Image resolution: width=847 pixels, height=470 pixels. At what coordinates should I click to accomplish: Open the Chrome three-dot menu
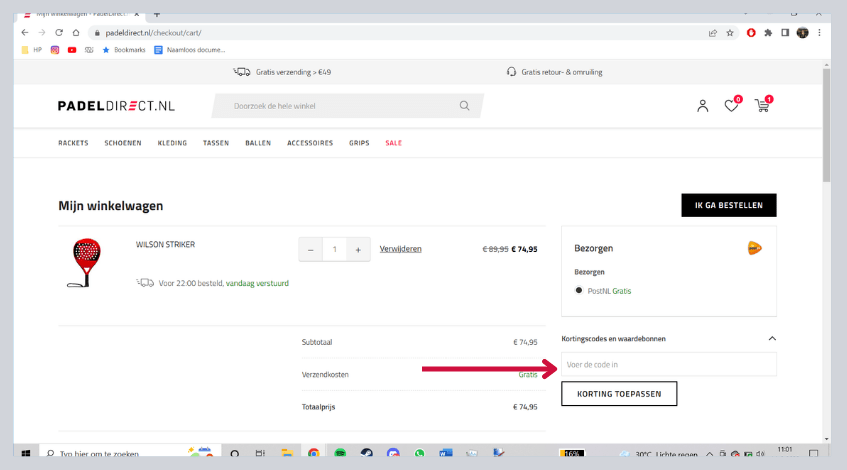tap(819, 32)
